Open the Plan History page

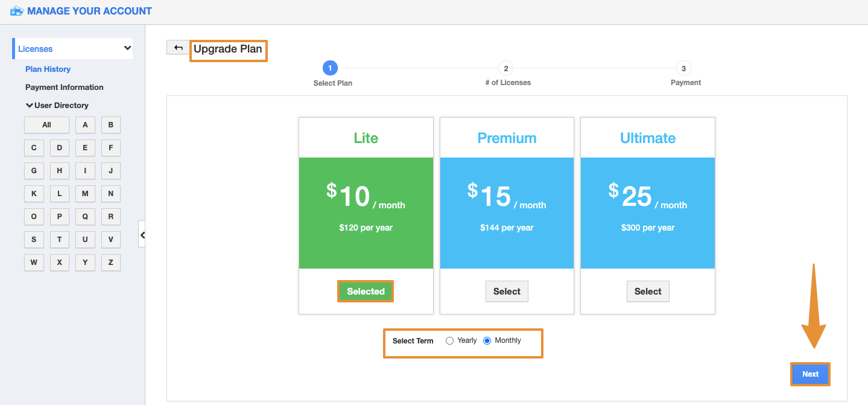(x=48, y=69)
